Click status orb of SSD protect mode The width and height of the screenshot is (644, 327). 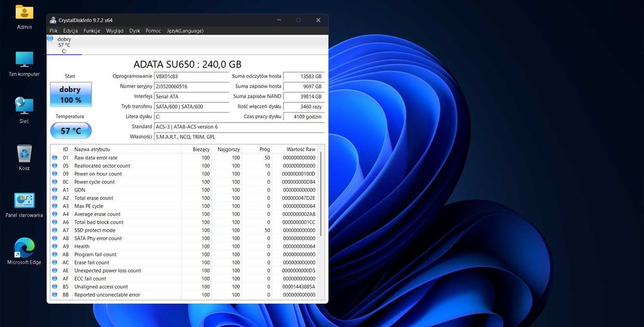click(x=55, y=230)
